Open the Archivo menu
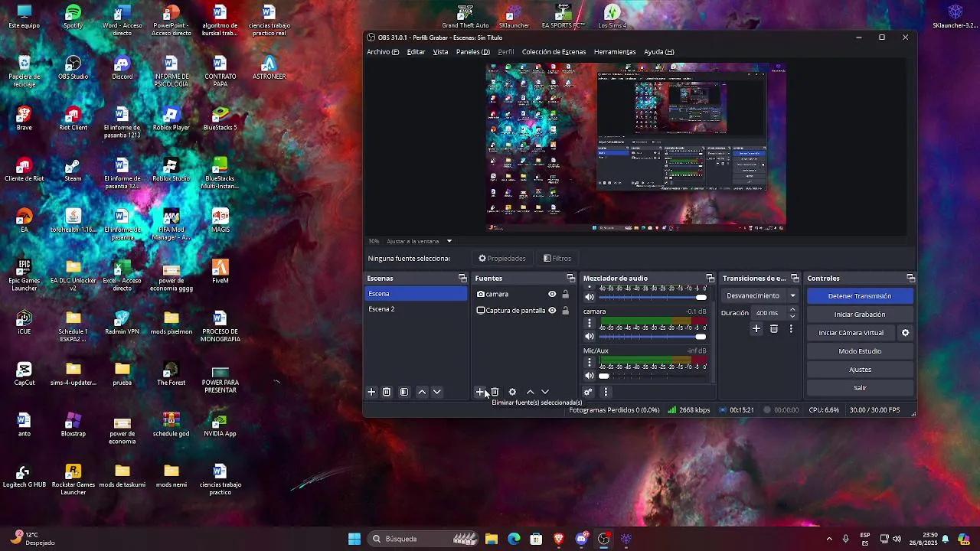 [383, 52]
